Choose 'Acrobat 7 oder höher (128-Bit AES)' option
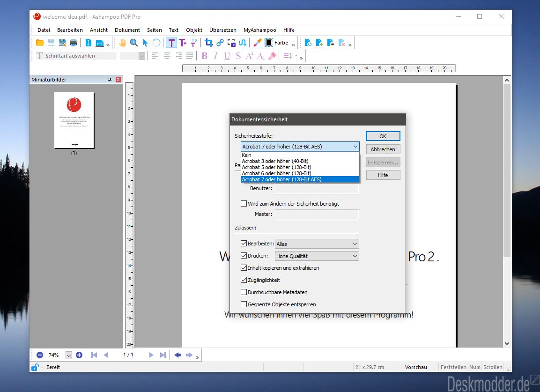 [300, 179]
